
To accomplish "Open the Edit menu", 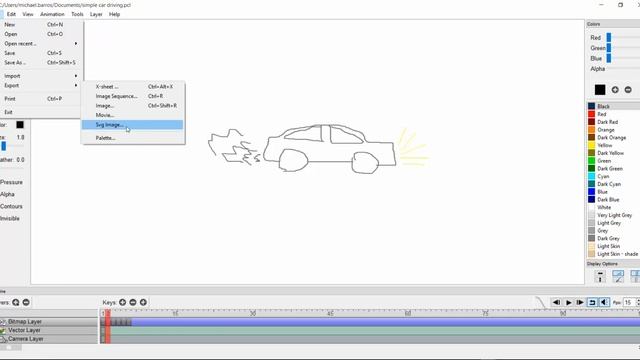I will (x=11, y=14).
